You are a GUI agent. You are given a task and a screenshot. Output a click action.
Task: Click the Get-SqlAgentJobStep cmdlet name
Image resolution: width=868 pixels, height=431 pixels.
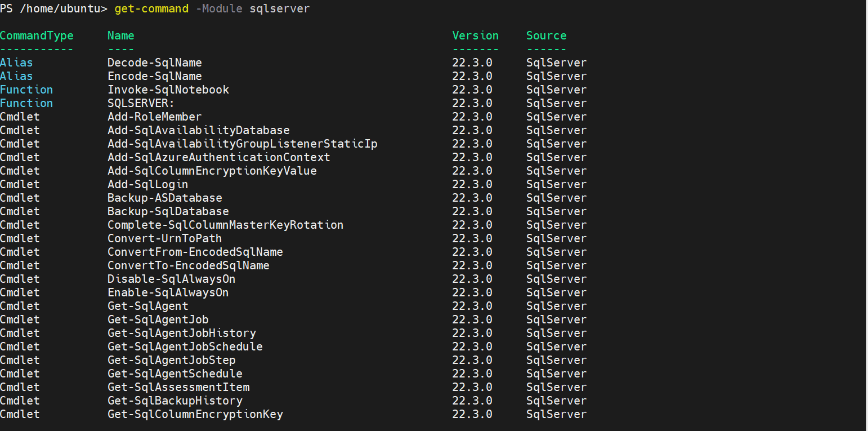[172, 360]
